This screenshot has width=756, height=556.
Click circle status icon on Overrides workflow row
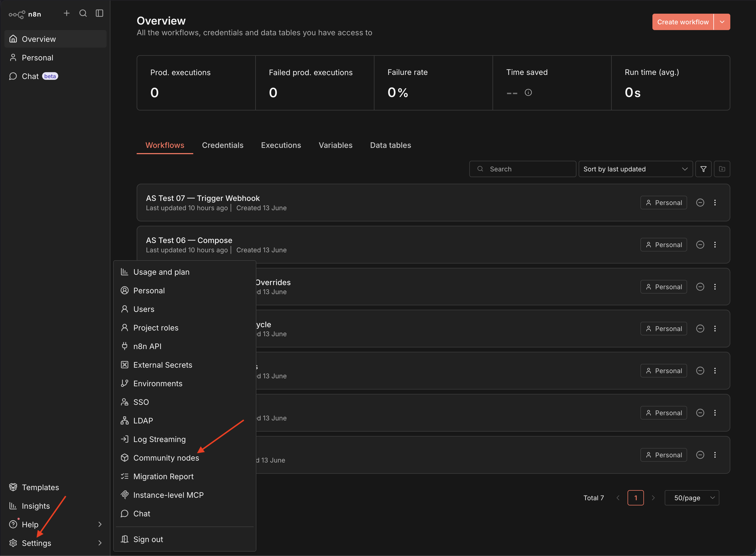tap(700, 287)
